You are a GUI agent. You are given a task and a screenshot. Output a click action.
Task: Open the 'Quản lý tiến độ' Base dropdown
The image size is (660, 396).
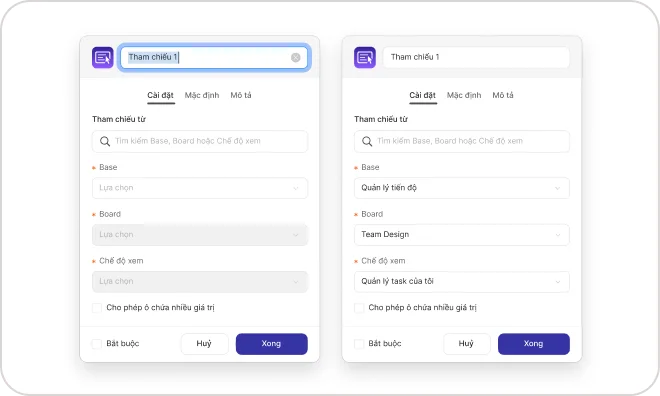click(462, 188)
